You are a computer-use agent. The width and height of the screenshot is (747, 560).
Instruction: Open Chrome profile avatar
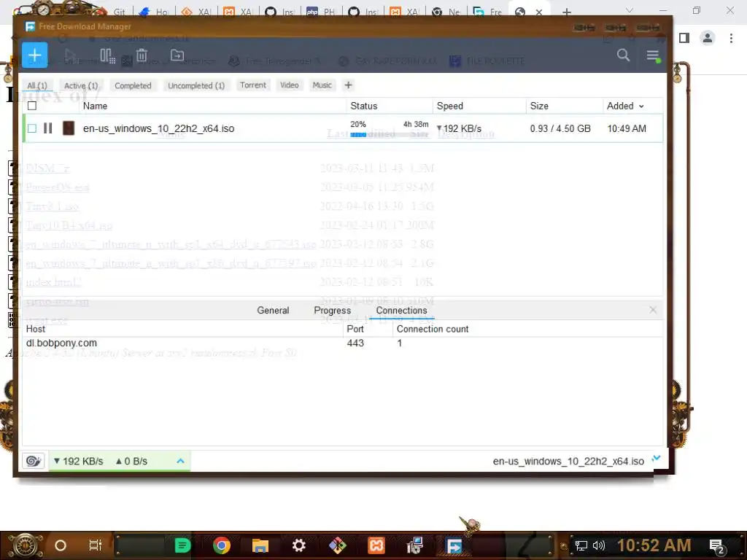click(708, 38)
